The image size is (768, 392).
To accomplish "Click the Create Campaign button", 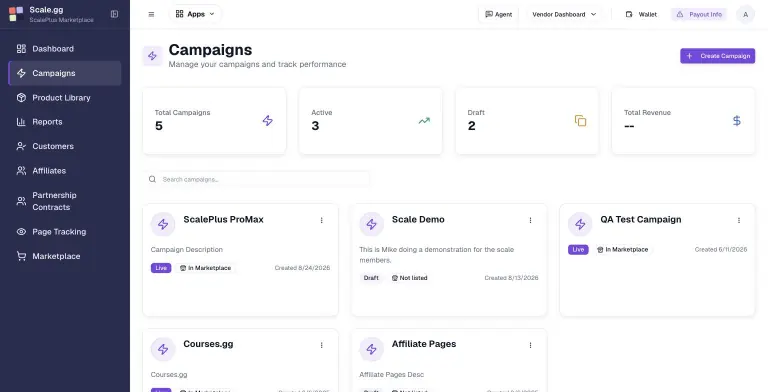I will 718,56.
